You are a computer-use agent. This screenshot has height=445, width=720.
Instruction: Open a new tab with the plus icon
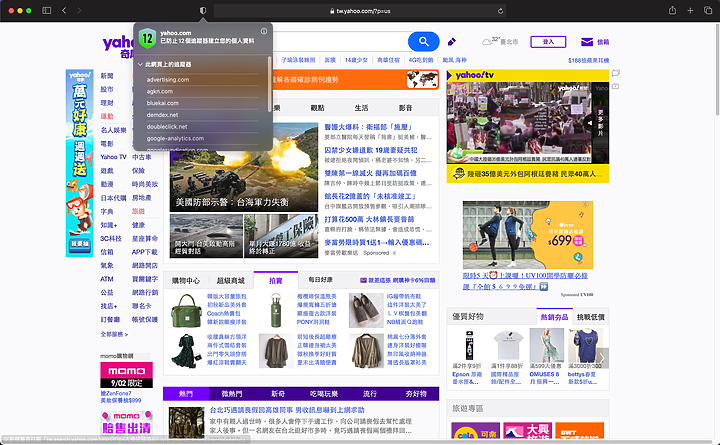point(690,11)
